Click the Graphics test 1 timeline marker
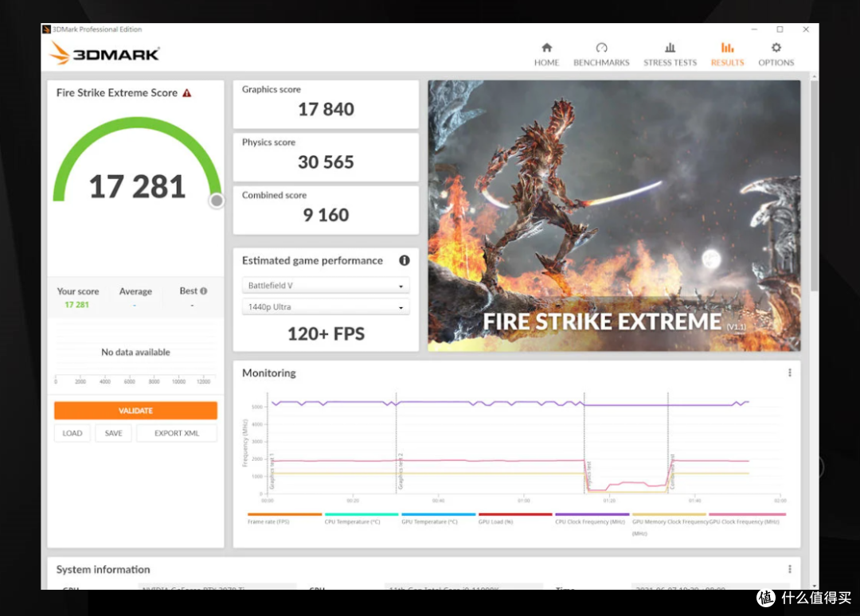860x616 pixels. click(272, 471)
